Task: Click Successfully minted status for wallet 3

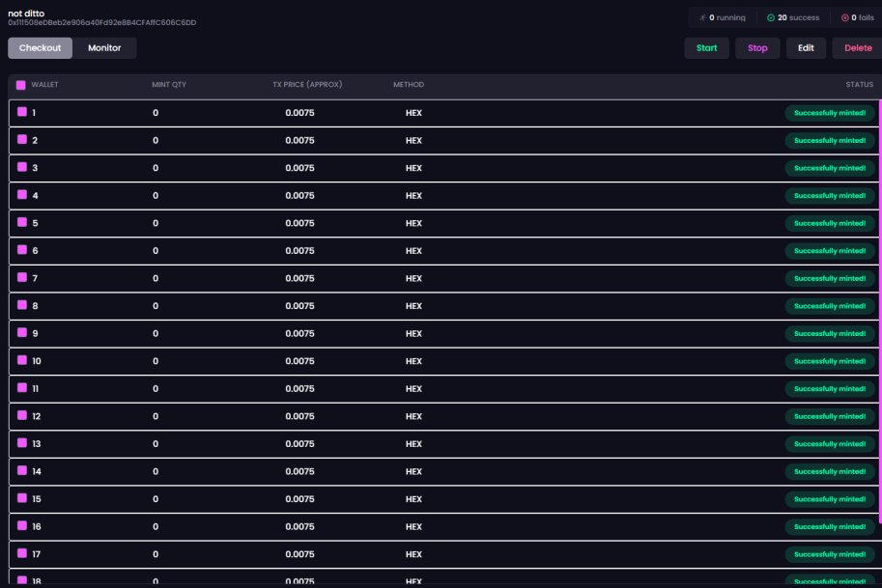Action: pyautogui.click(x=829, y=168)
